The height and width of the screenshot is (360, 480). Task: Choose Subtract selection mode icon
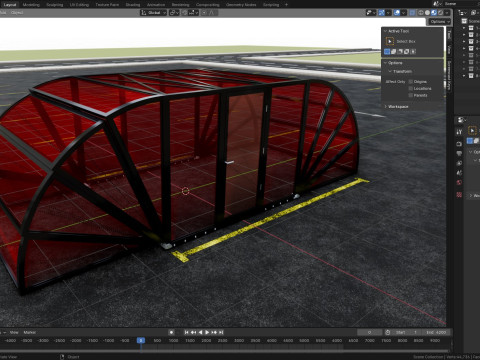[400, 51]
